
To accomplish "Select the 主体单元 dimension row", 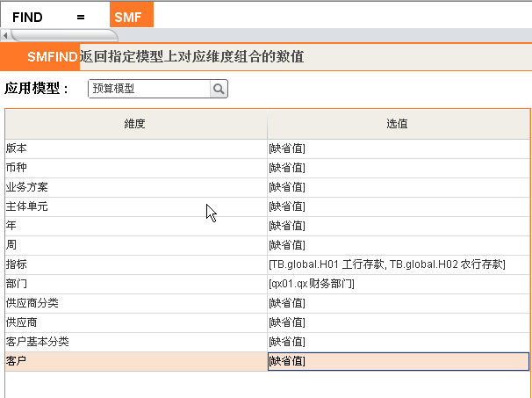I will pyautogui.click(x=136, y=206).
